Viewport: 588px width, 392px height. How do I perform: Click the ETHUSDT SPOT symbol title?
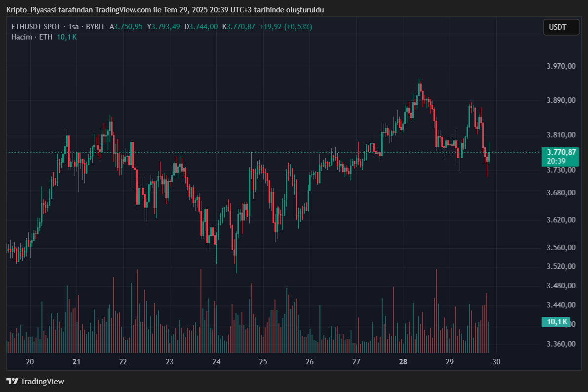point(36,27)
